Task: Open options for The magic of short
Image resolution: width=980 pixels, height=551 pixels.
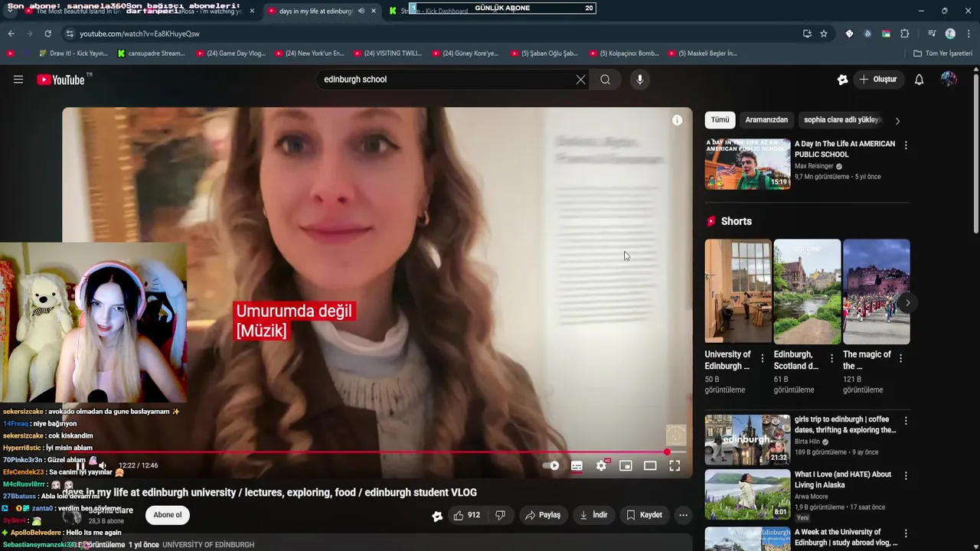Action: pos(900,358)
